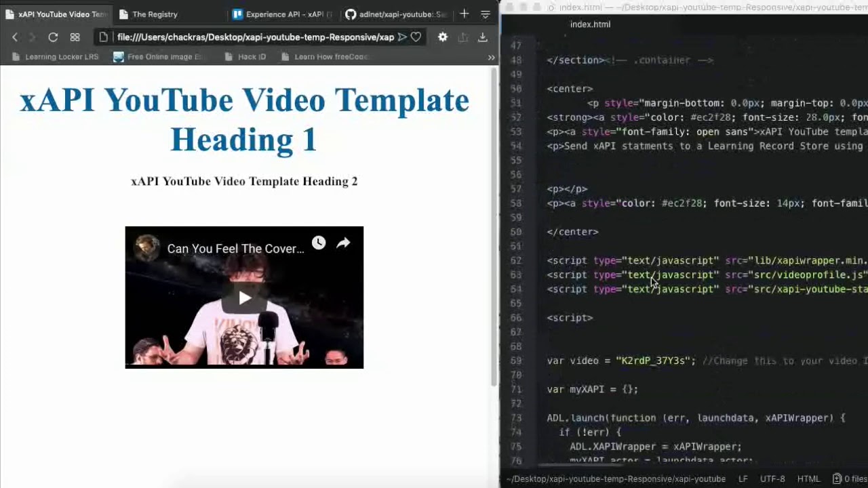
Task: Open the speed dial grid
Action: click(x=75, y=37)
